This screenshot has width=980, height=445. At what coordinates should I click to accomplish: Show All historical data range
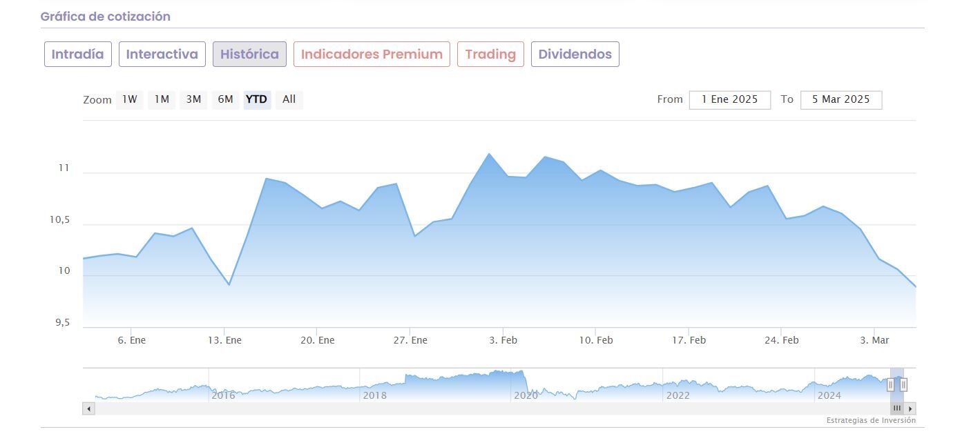(x=289, y=99)
